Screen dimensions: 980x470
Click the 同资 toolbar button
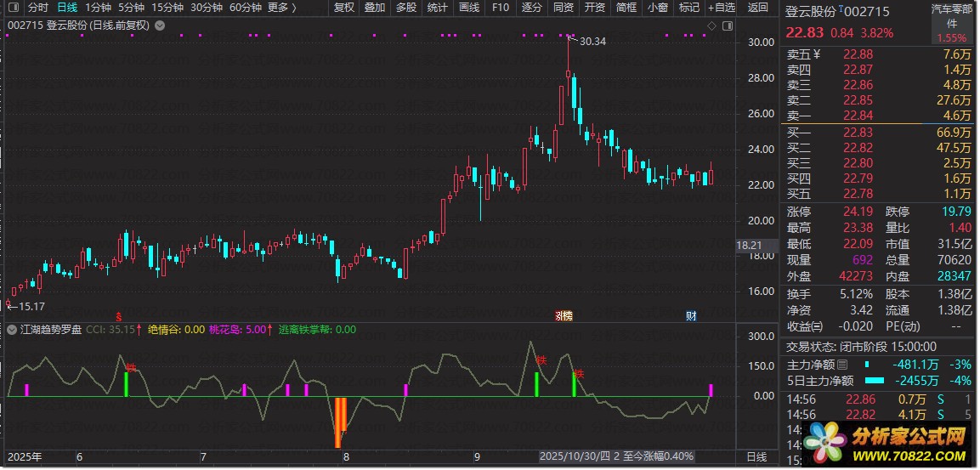tap(564, 8)
